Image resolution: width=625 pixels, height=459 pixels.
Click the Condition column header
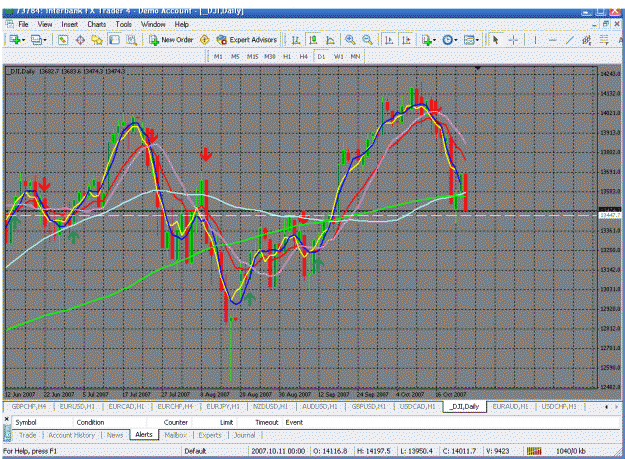click(90, 422)
